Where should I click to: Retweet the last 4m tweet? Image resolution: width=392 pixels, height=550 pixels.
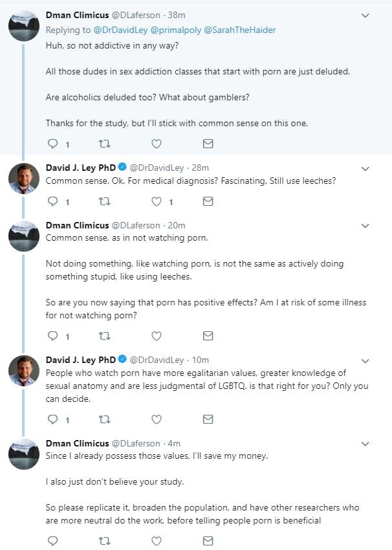(104, 540)
